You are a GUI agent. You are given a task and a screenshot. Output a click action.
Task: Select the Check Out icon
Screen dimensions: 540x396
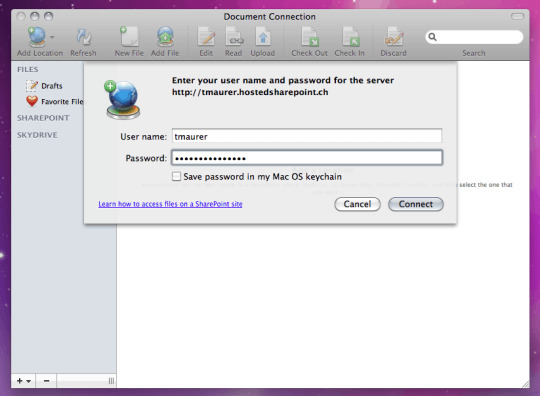click(x=309, y=37)
